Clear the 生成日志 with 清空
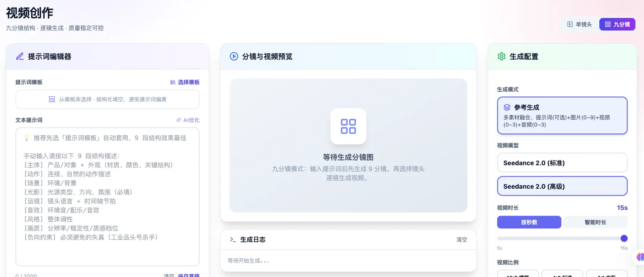This screenshot has height=277, width=644. point(462,240)
